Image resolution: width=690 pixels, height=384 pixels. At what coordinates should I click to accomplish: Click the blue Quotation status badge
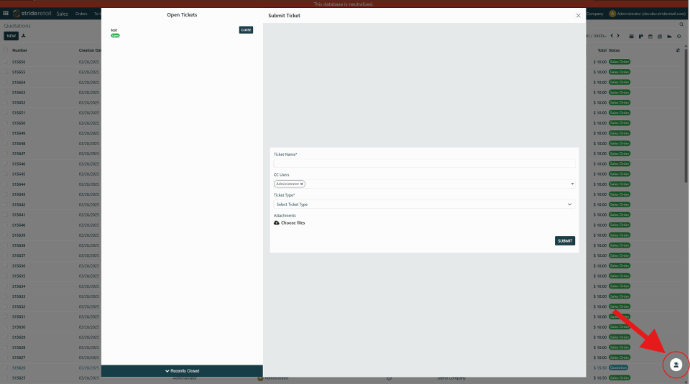click(618, 368)
